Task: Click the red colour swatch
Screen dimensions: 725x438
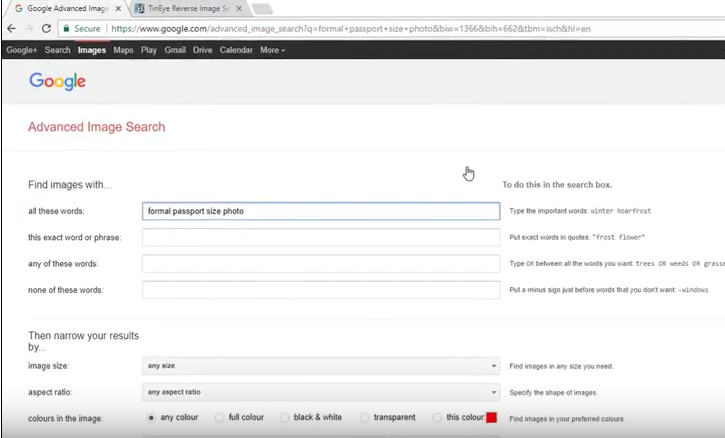Action: [x=492, y=417]
